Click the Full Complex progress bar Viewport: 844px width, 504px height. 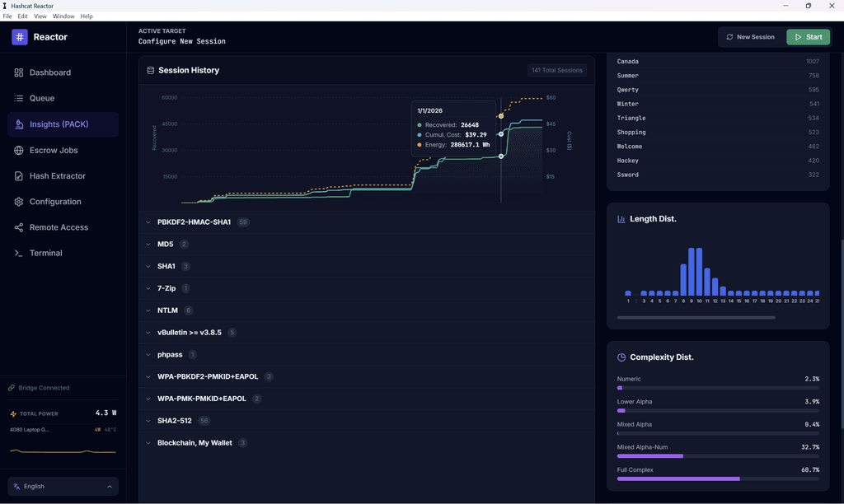coord(718,478)
